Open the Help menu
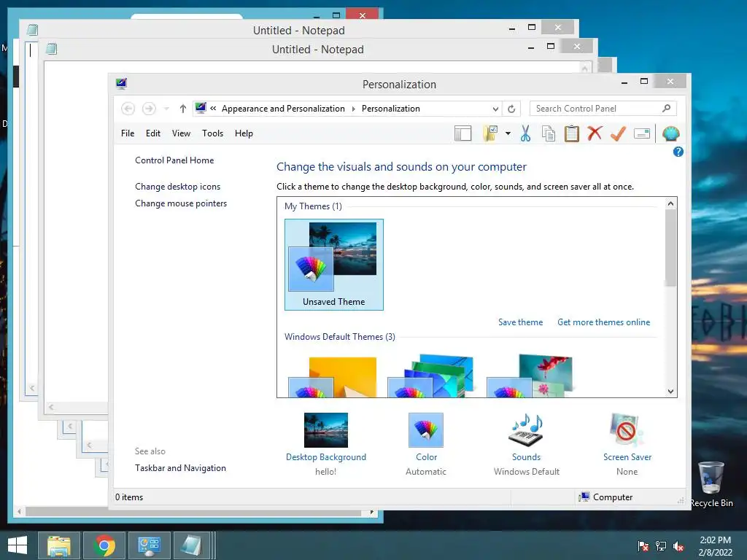Viewport: 747px width, 560px height. point(244,133)
